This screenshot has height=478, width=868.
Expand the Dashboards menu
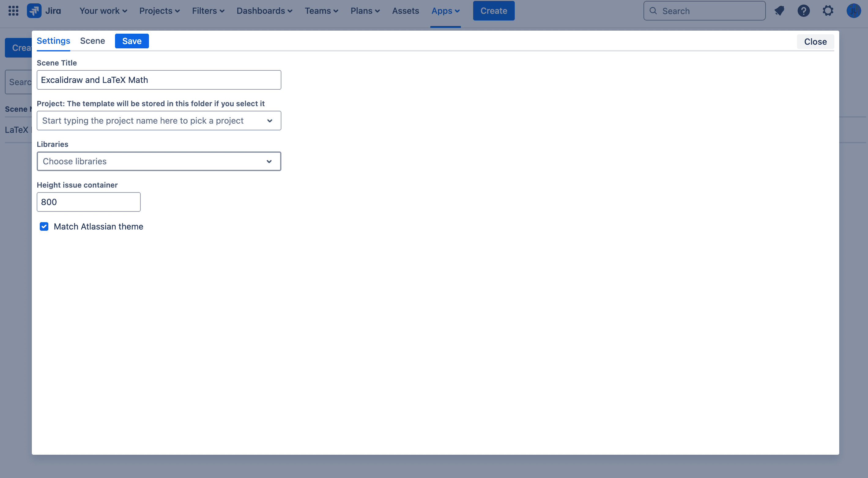(x=264, y=11)
